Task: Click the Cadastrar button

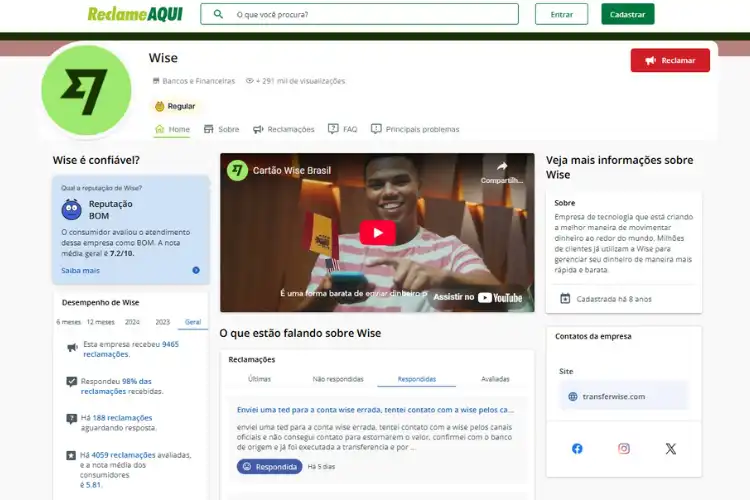Action: (628, 14)
